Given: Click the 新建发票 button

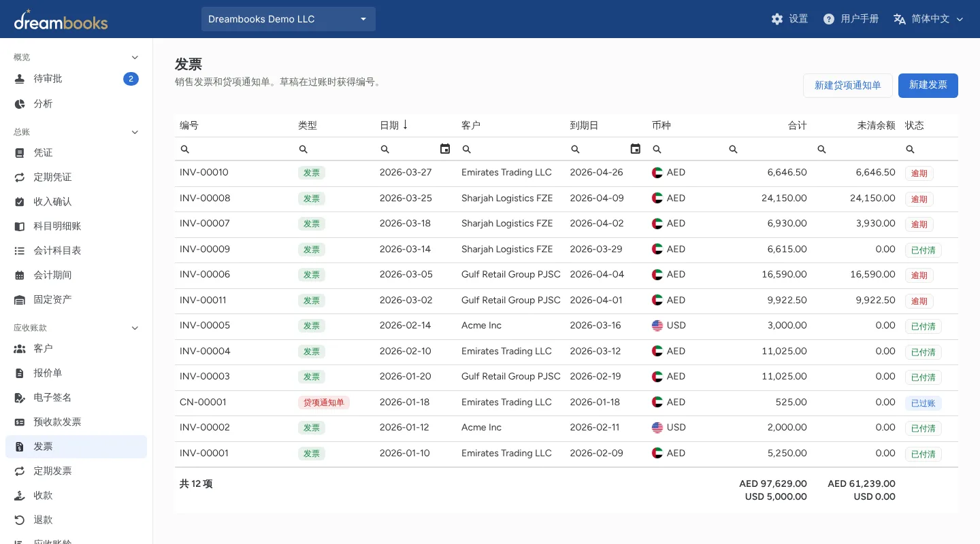Looking at the screenshot, I should click(x=928, y=86).
